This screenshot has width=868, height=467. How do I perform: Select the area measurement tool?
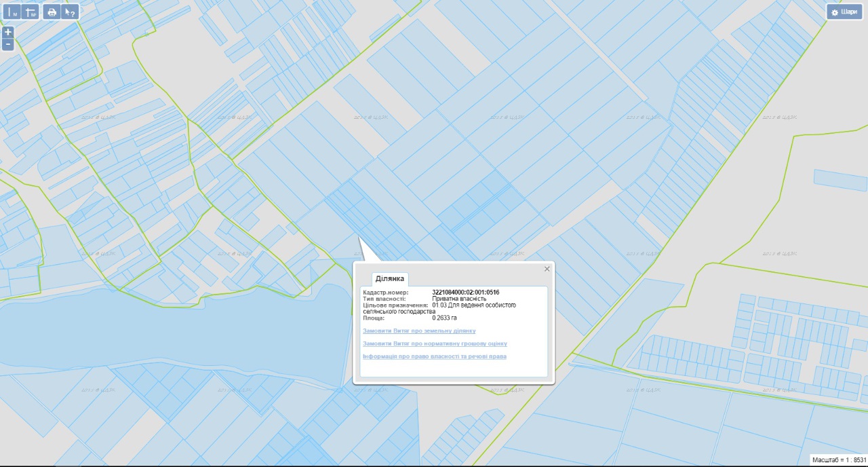click(31, 12)
